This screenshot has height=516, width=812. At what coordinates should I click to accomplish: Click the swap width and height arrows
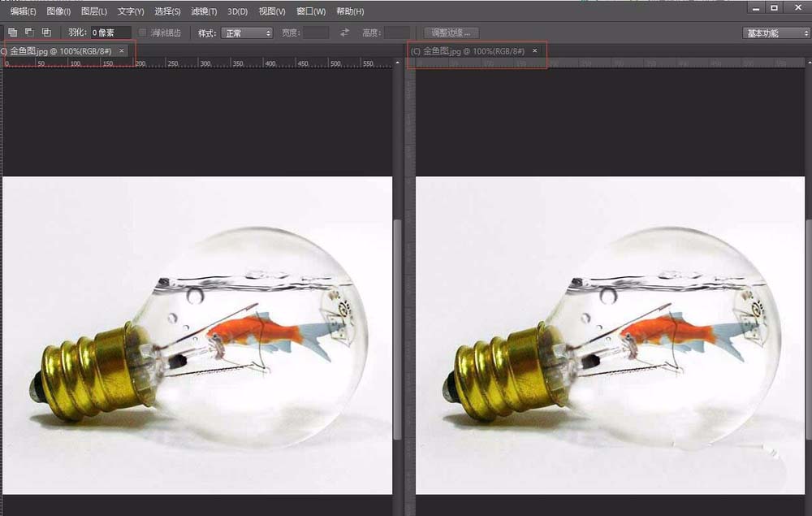coord(344,33)
